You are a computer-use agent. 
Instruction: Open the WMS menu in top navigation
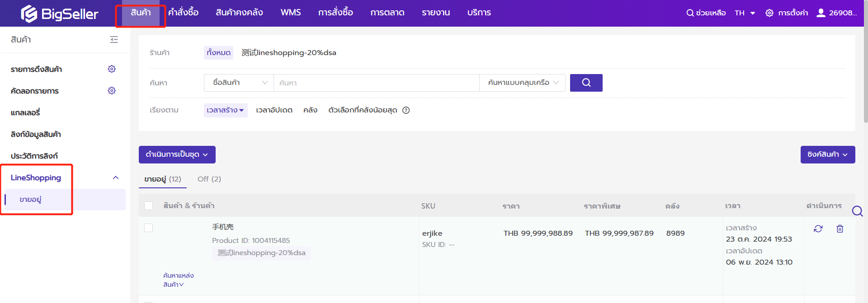(290, 13)
